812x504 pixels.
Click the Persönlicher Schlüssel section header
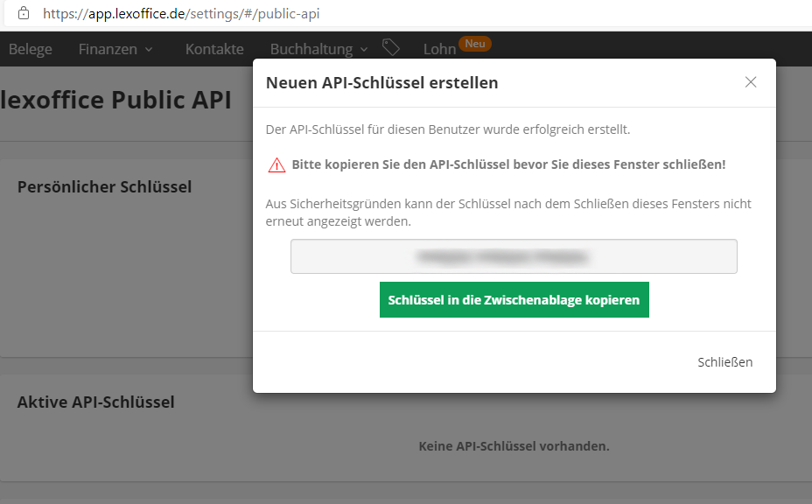(104, 186)
